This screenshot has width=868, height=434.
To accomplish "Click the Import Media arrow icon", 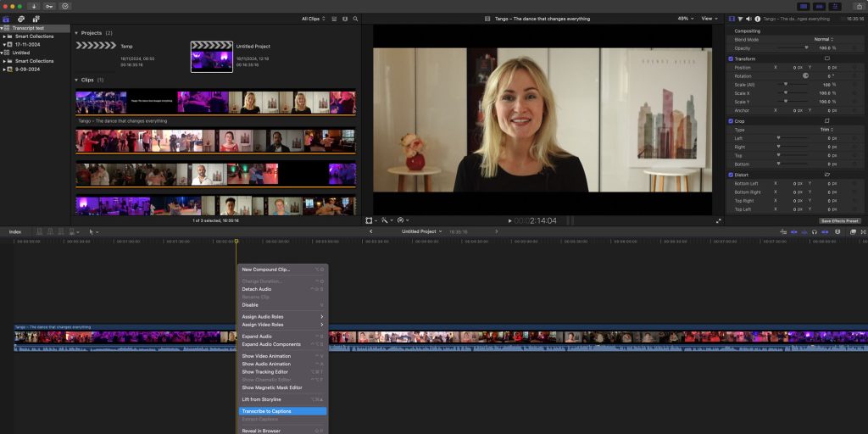I will click(35, 6).
